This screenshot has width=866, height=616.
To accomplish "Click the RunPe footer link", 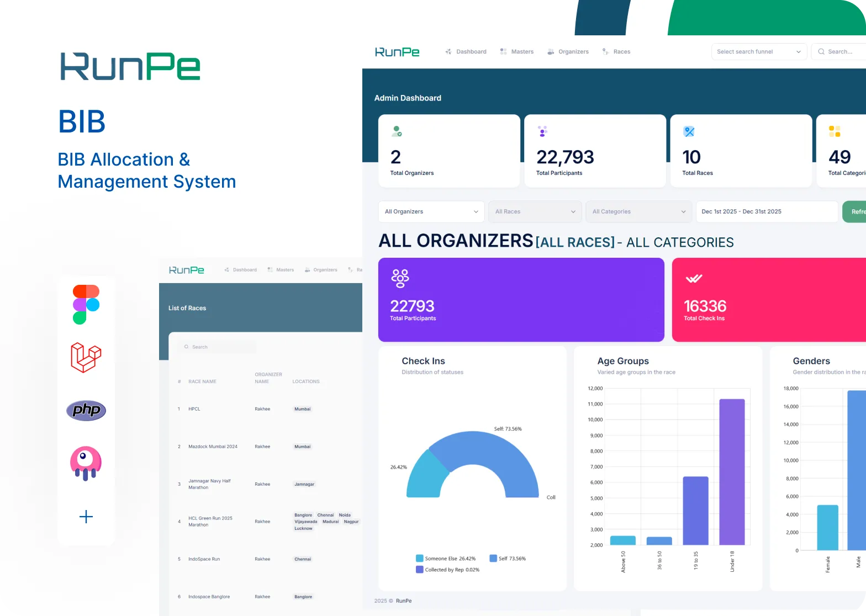I will [x=404, y=601].
